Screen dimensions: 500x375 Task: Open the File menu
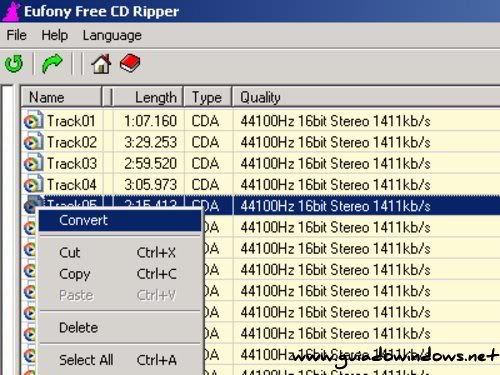click(17, 35)
